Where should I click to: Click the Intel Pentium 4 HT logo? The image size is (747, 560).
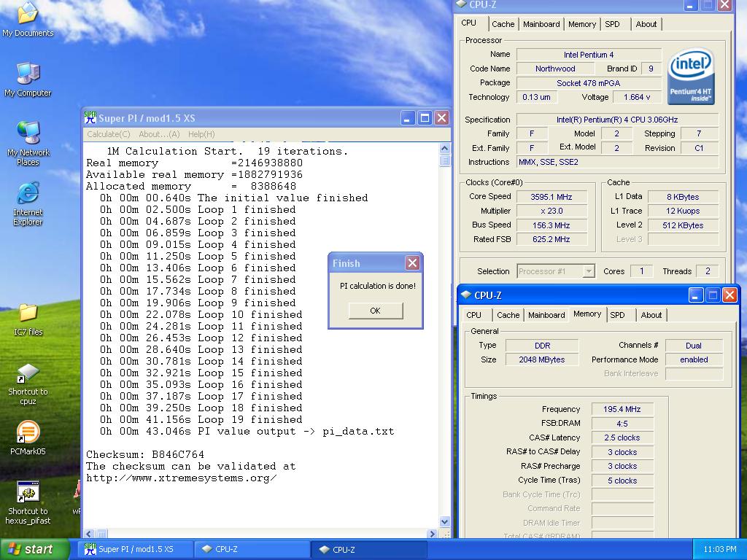pos(691,76)
